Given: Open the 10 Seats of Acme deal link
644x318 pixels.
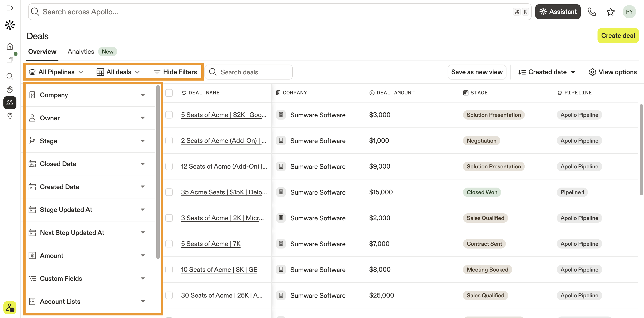Looking at the screenshot, I should pos(219,270).
